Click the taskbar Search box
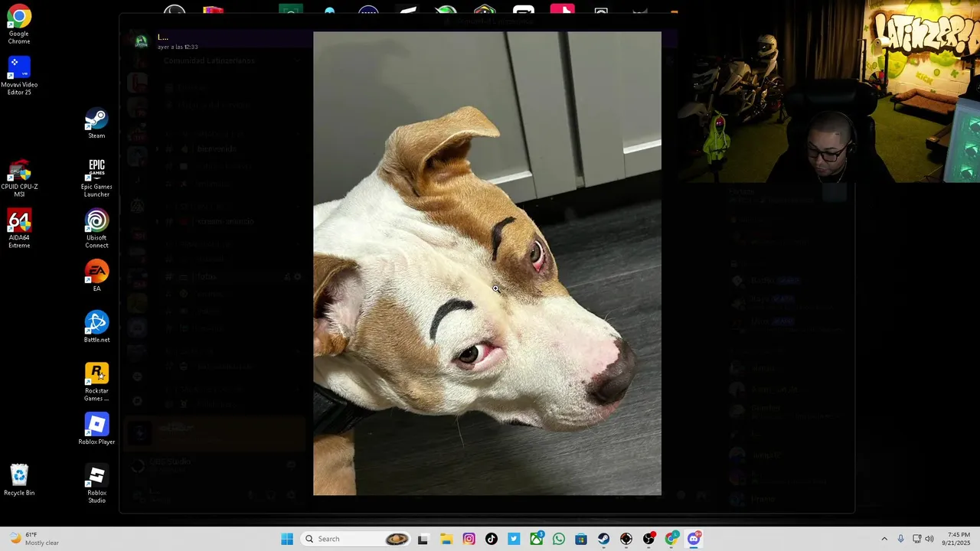Screen dimensions: 980x551 point(357,539)
